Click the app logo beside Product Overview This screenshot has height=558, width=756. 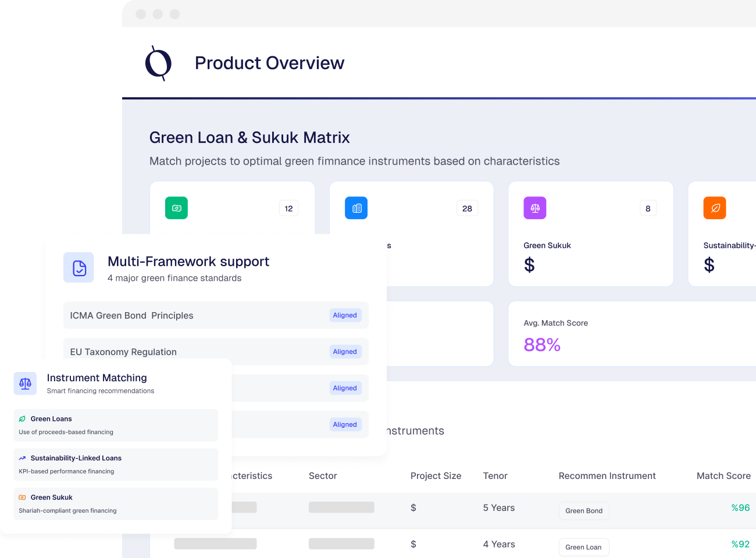point(158,63)
